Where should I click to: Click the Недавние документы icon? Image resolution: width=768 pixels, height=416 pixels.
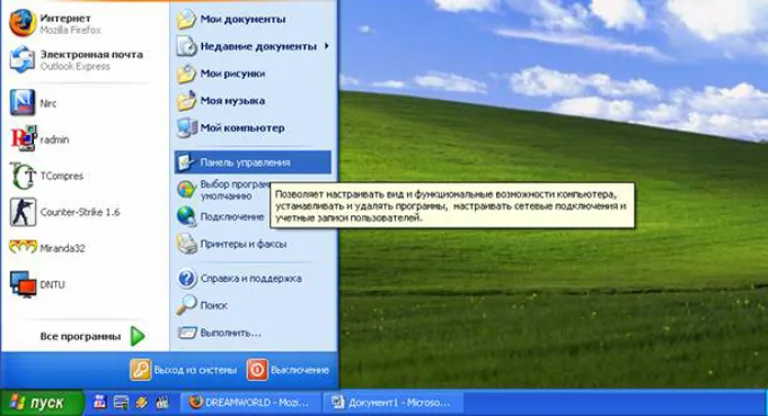click(x=186, y=47)
